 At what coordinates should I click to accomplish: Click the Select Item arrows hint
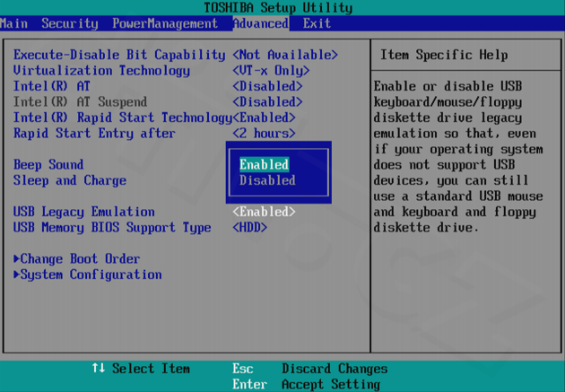point(141,368)
